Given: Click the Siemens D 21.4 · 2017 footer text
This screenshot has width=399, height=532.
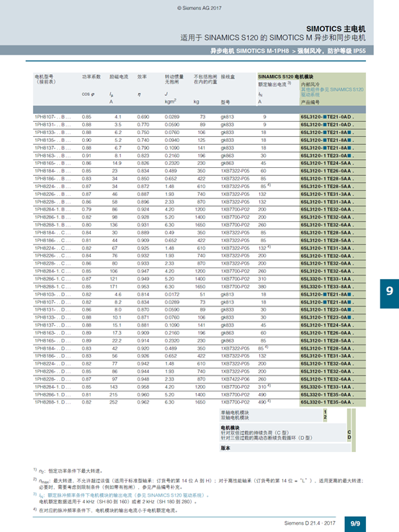Looking at the screenshot, I should click(310, 523).
